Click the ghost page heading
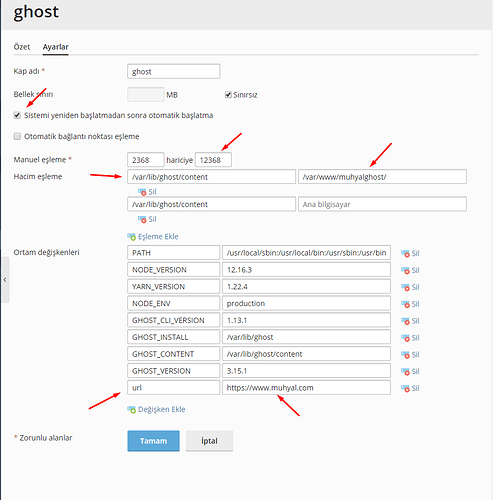 [36, 12]
